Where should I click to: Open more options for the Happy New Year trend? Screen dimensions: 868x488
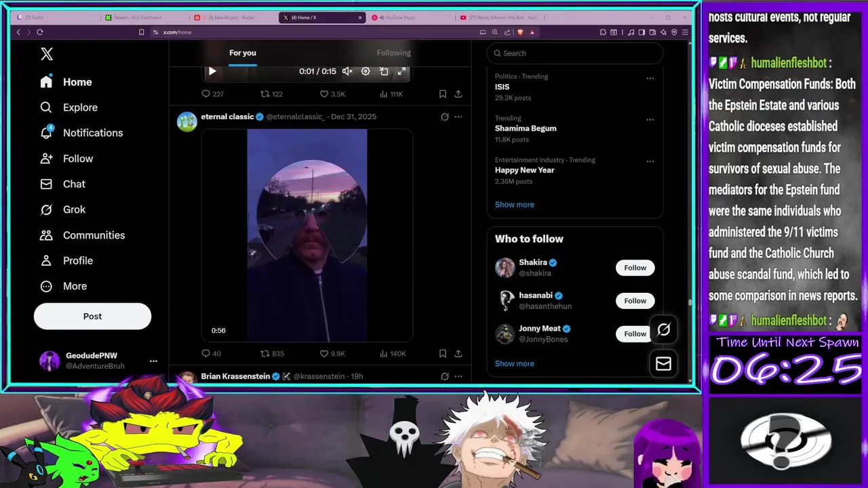pos(650,161)
